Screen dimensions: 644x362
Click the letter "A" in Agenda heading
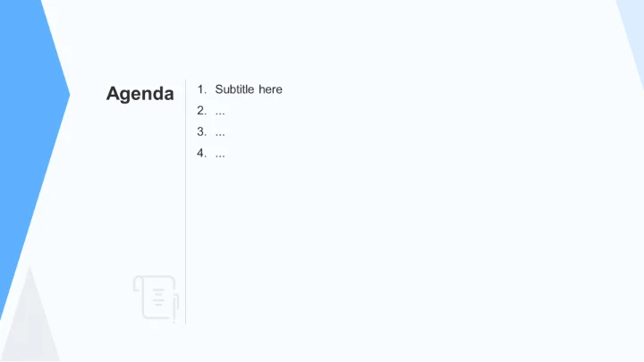coord(114,94)
